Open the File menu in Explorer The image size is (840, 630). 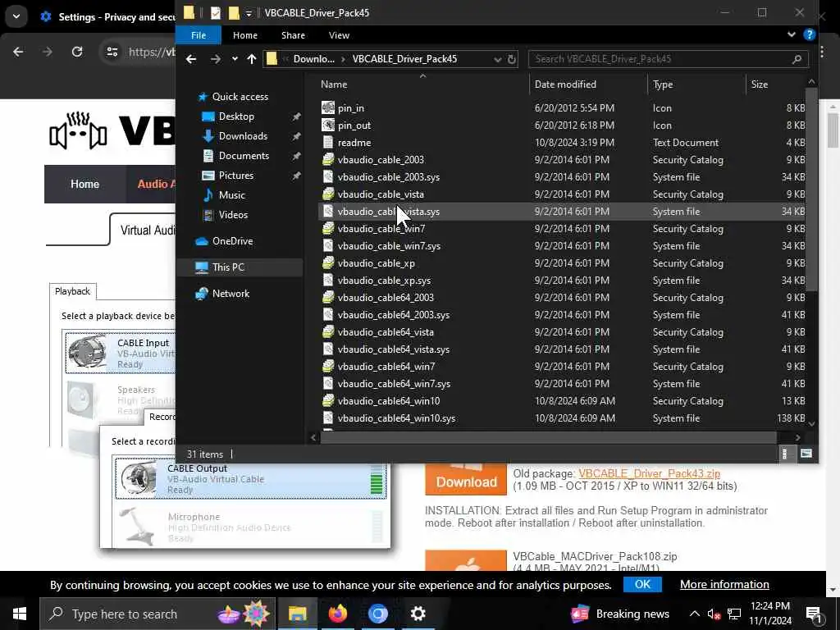pyautogui.click(x=199, y=35)
